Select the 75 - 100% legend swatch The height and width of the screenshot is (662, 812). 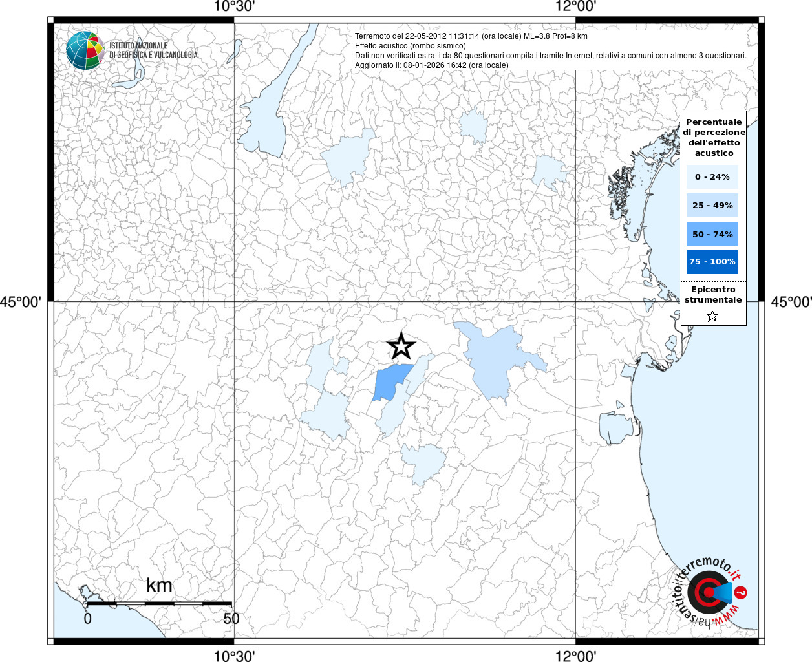(712, 261)
